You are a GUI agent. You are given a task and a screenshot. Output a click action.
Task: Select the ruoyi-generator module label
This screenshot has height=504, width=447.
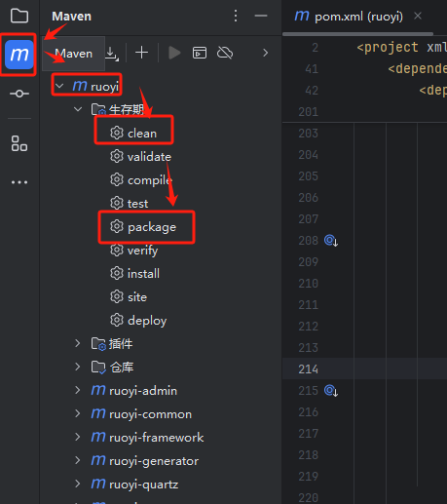coord(154,461)
